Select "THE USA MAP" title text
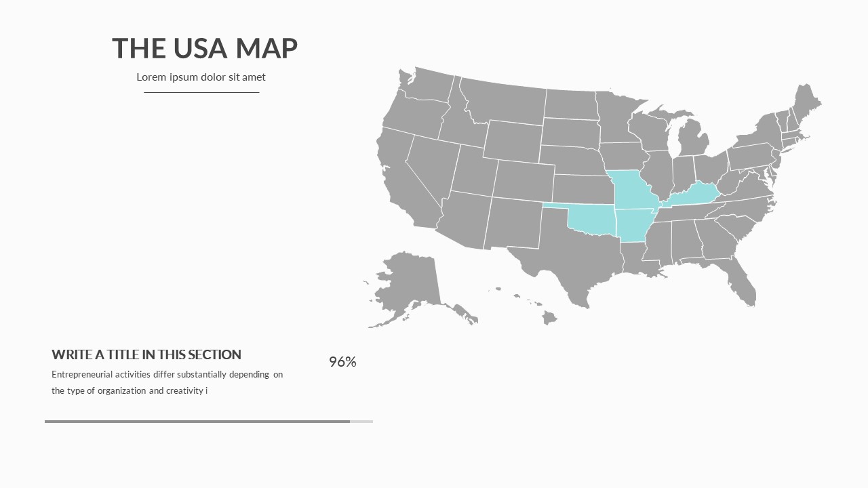Image resolution: width=868 pixels, height=488 pixels. 205,48
